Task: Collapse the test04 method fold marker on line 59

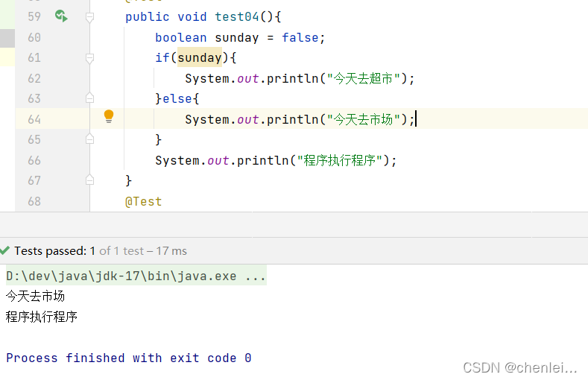Action: pos(89,17)
